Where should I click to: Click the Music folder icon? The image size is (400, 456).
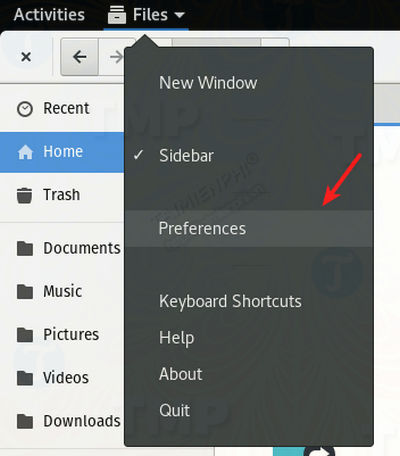[x=25, y=292]
